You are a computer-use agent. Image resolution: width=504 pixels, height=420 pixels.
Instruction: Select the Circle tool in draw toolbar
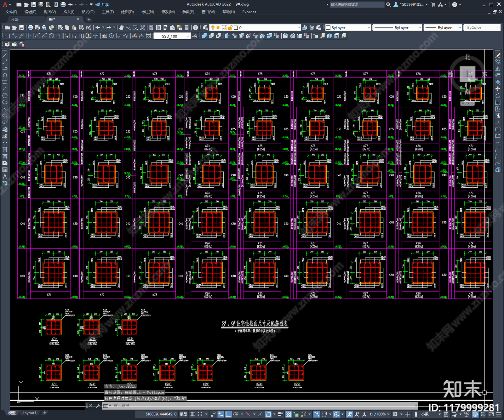(x=5, y=95)
